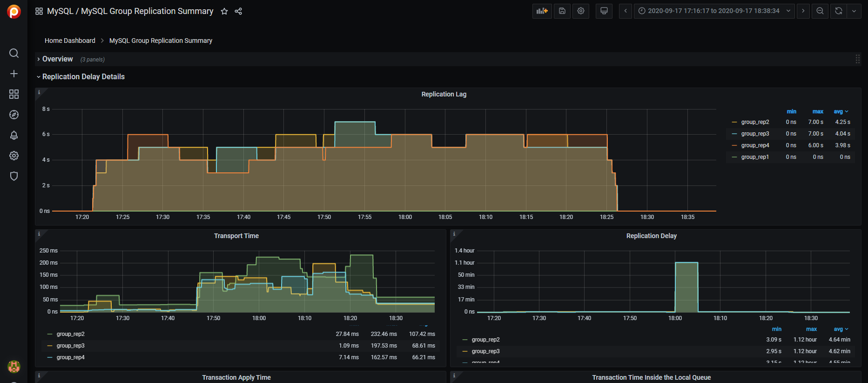
Task: Share dashboard using the share icon
Action: (238, 11)
